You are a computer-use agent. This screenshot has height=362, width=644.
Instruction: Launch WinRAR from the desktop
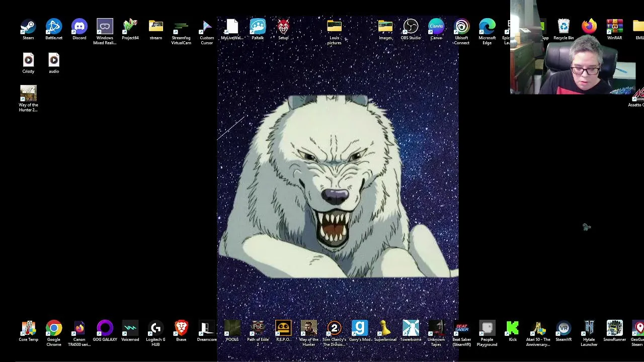[x=614, y=27]
